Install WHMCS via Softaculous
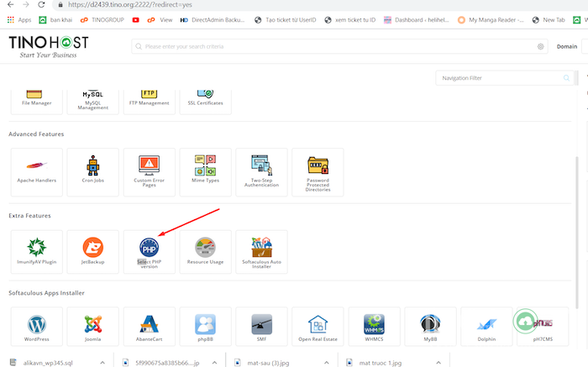This screenshot has height=367, width=588. click(375, 327)
